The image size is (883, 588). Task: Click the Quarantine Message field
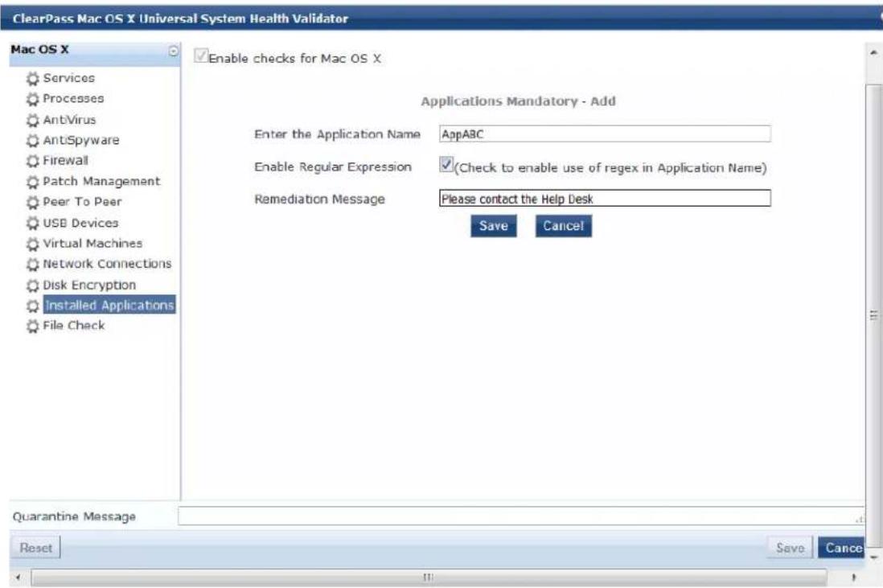(x=521, y=516)
